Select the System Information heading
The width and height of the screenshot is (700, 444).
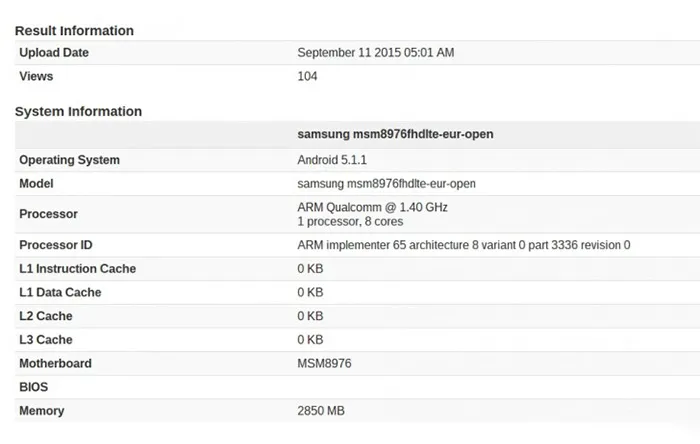[78, 112]
